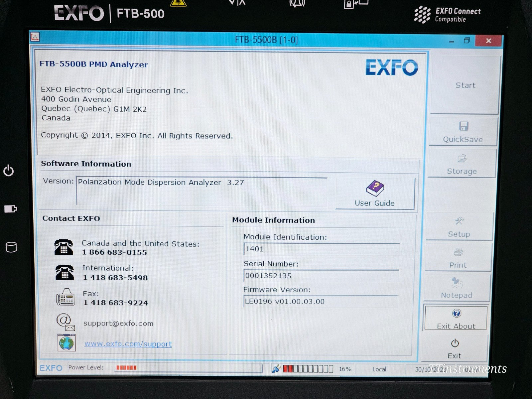Image resolution: width=532 pixels, height=399 pixels.
Task: Click Exit About help button
Action: (x=456, y=318)
